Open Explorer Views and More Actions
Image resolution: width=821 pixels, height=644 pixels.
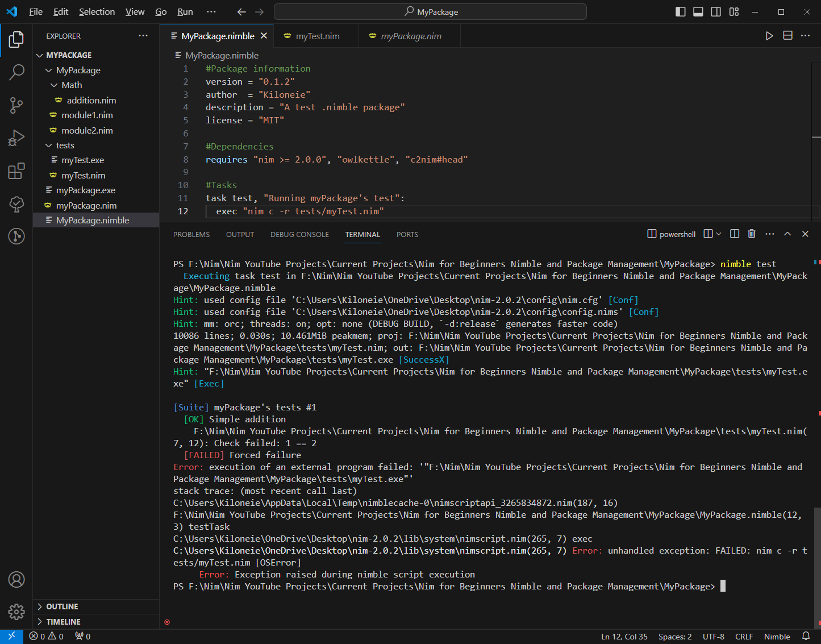(x=143, y=36)
